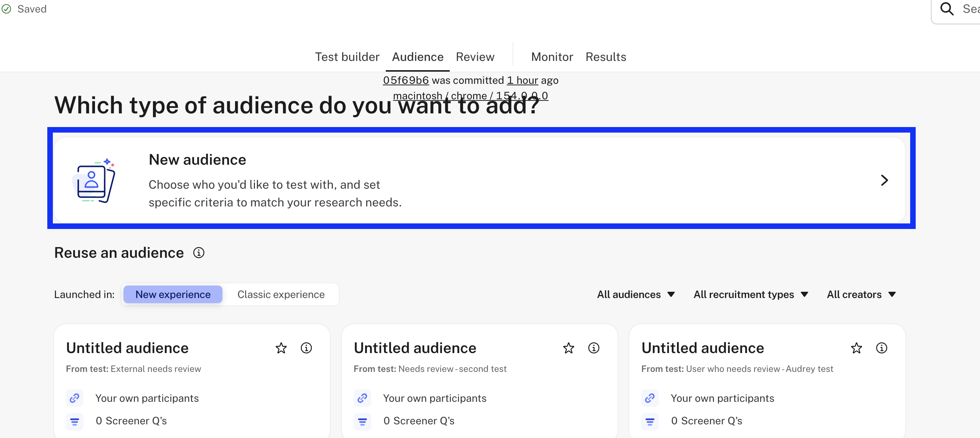Star the Audrey test audience
The height and width of the screenshot is (438, 980).
(x=856, y=348)
